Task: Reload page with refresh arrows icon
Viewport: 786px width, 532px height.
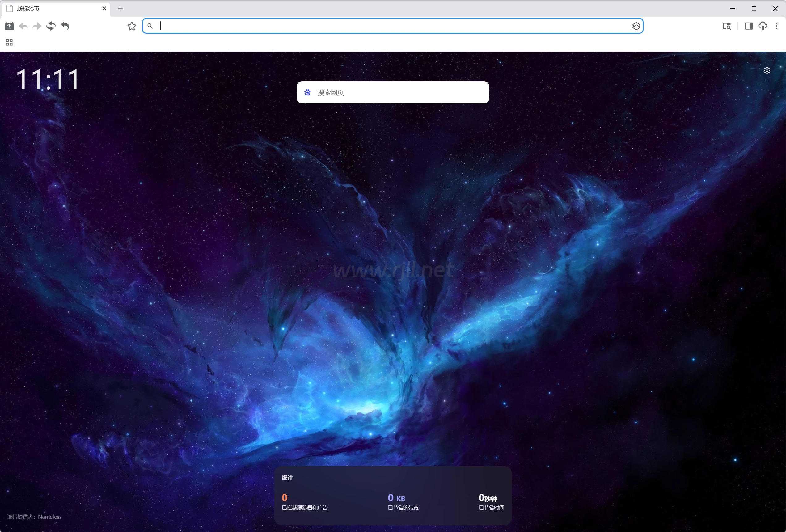Action: [51, 26]
